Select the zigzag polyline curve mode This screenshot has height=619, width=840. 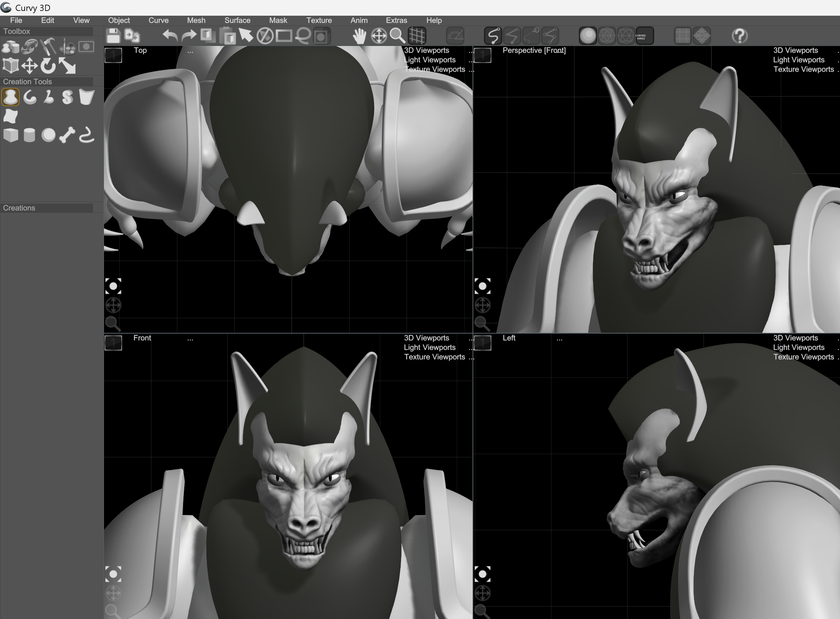tap(512, 36)
